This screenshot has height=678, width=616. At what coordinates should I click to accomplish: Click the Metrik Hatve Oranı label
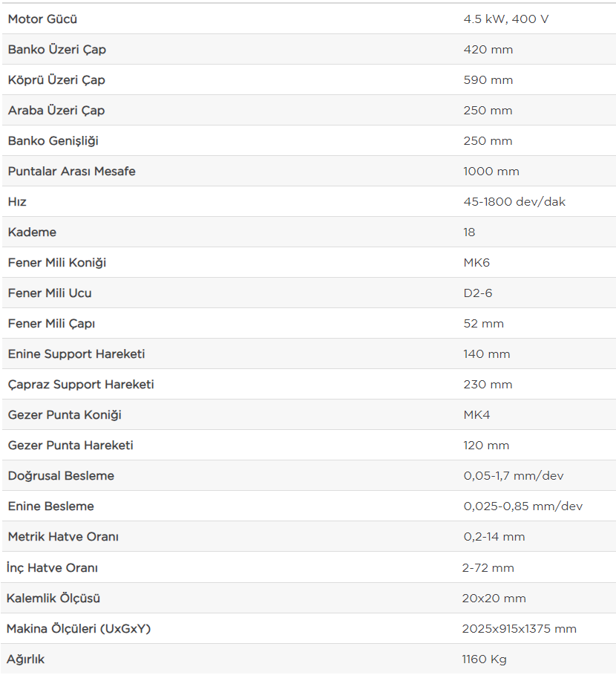coord(63,537)
